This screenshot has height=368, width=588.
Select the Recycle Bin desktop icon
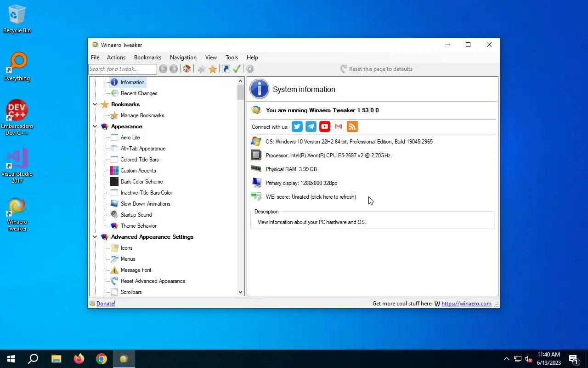point(17,19)
